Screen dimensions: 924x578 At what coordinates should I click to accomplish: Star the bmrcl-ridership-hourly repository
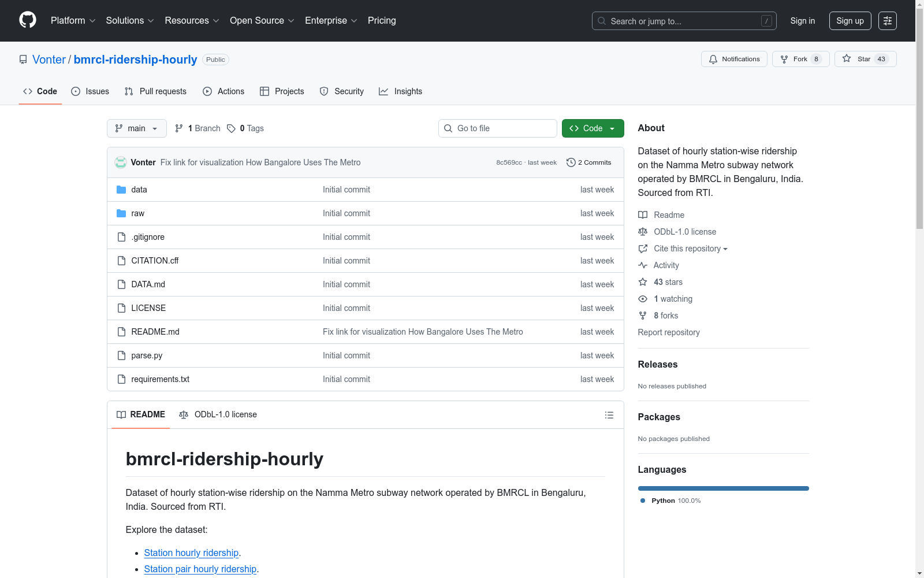[865, 59]
